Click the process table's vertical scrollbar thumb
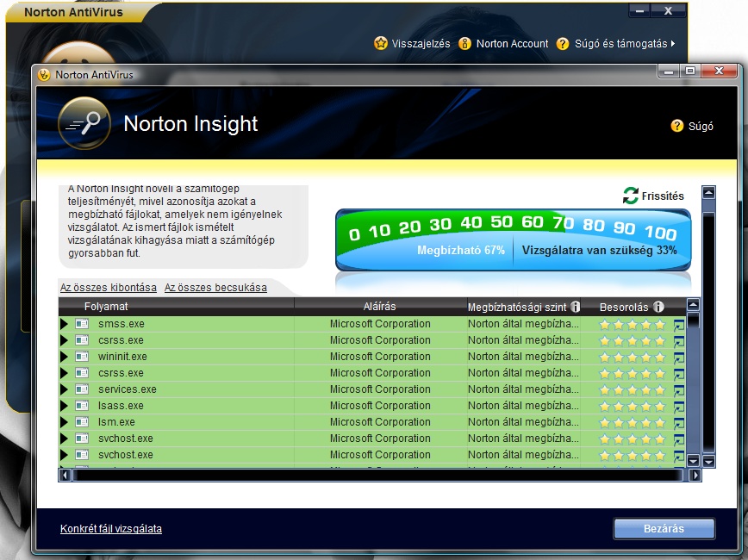The width and height of the screenshot is (748, 560). pyautogui.click(x=693, y=320)
